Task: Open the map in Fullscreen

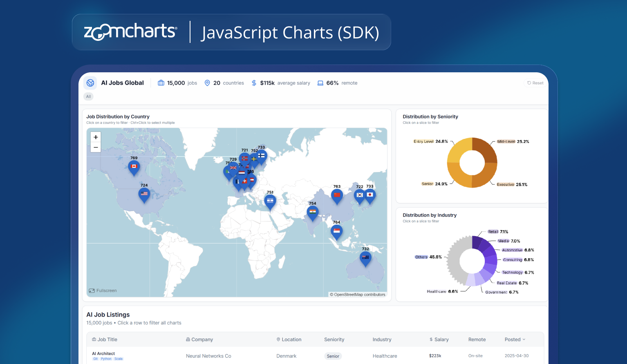Action: pyautogui.click(x=103, y=290)
